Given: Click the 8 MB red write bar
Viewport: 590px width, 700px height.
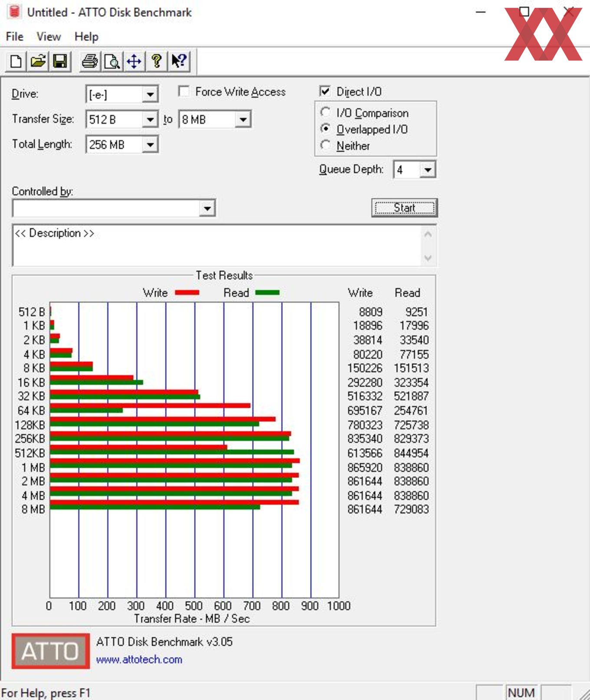Looking at the screenshot, I should [x=174, y=502].
